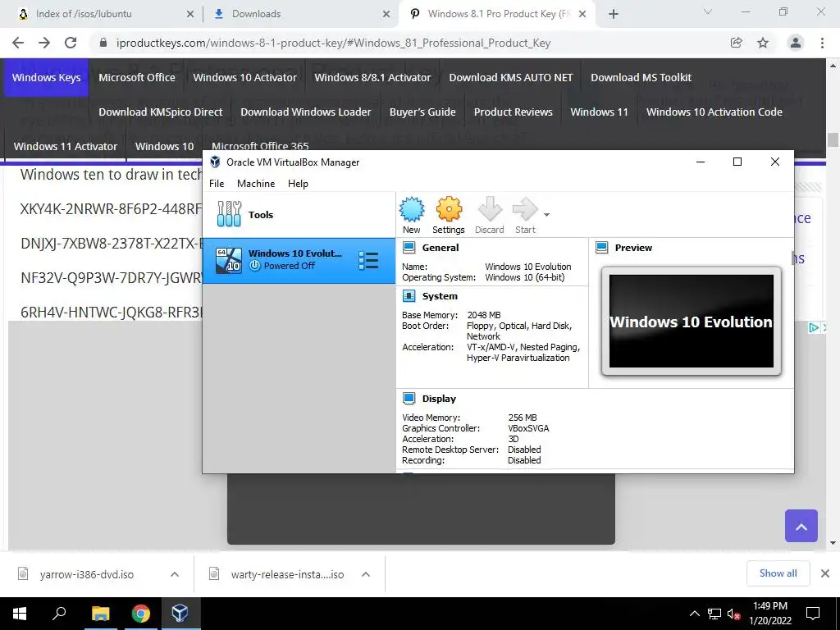Open Windows 10 Activation Code link
This screenshot has width=840, height=630.
coord(714,112)
